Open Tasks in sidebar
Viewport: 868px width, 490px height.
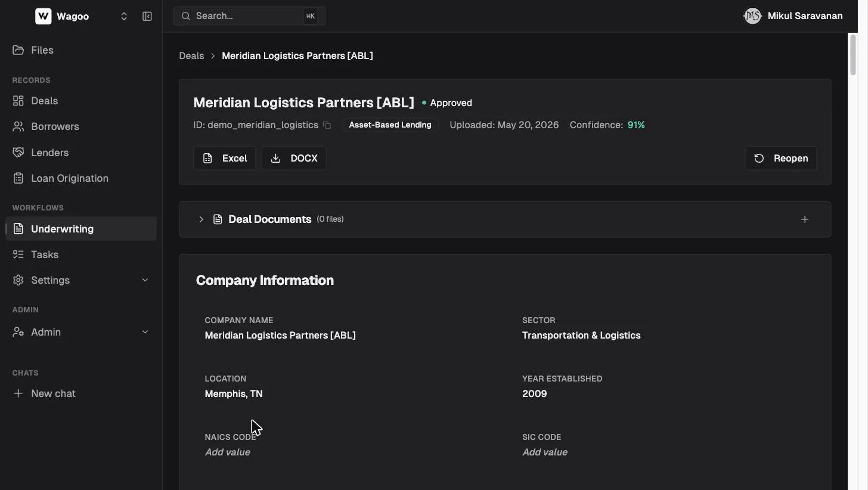pos(81,255)
